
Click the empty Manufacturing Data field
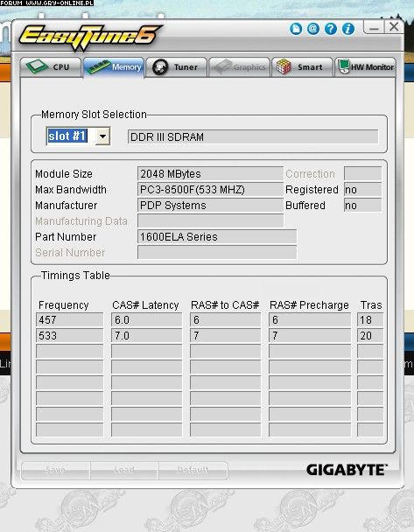coord(210,220)
